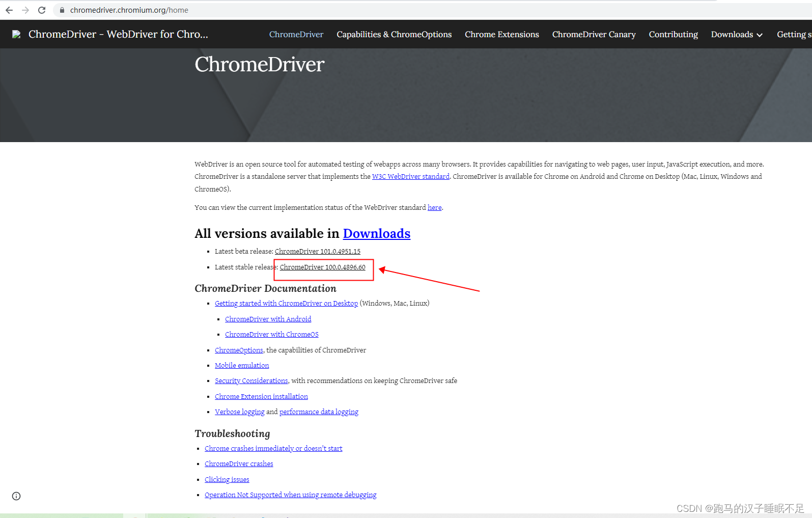This screenshot has width=812, height=518.
Task: Open the ChromeDriver crashes link
Action: tap(239, 464)
